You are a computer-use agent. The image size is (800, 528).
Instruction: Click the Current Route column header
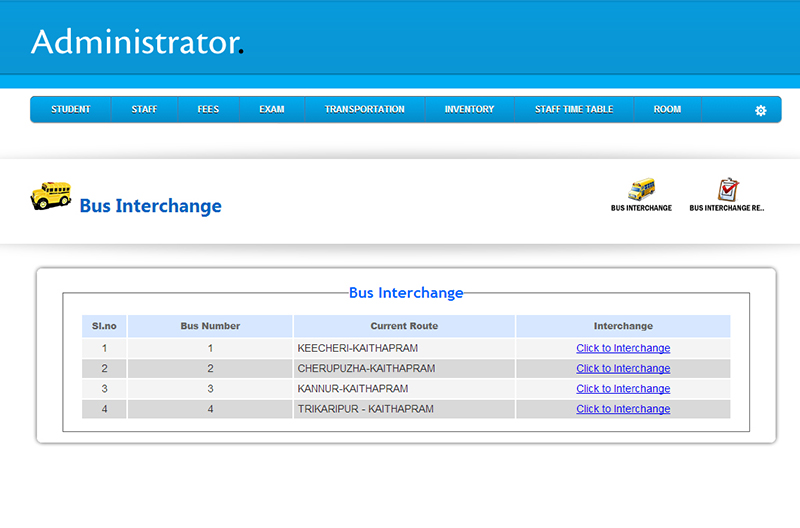click(404, 326)
